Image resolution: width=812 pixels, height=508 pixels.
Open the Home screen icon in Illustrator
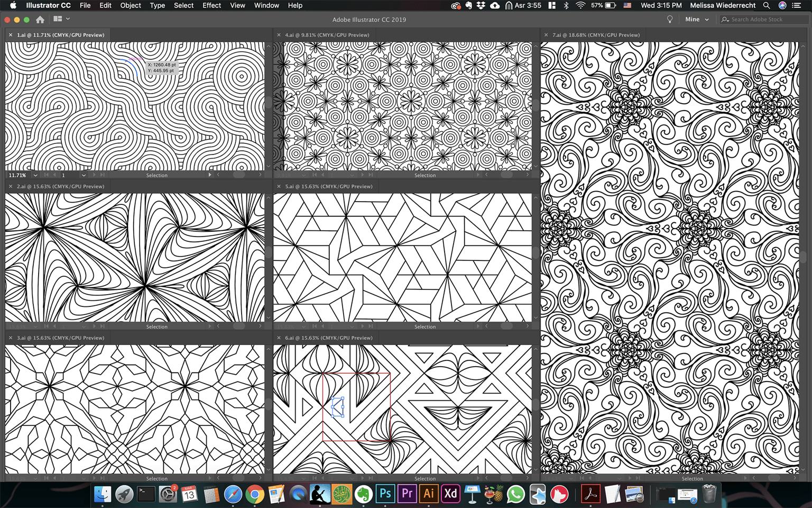point(40,20)
